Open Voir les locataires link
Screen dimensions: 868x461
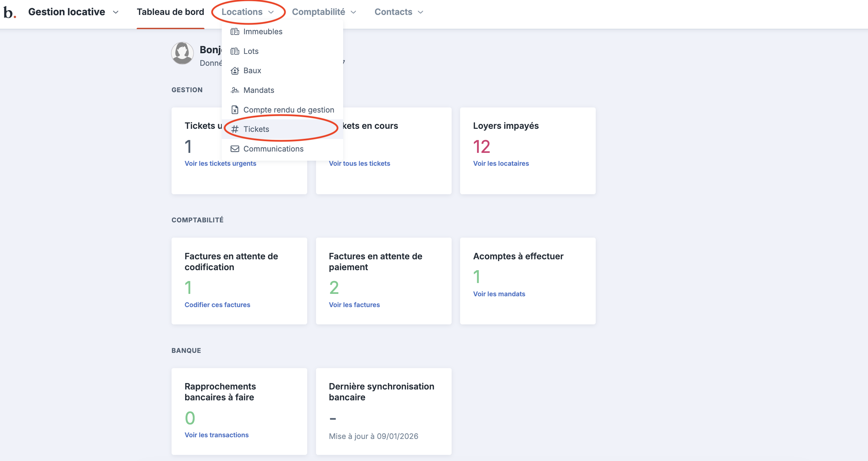pos(501,163)
